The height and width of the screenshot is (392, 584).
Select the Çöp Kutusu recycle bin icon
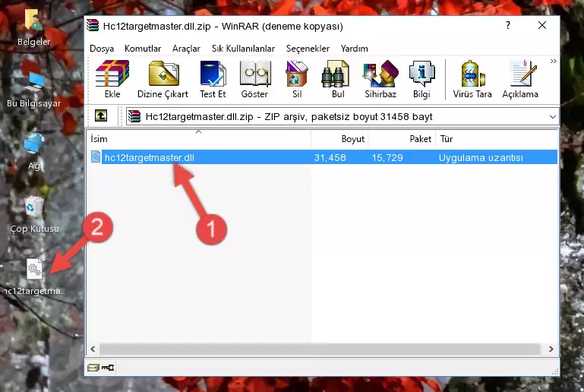tap(34, 215)
